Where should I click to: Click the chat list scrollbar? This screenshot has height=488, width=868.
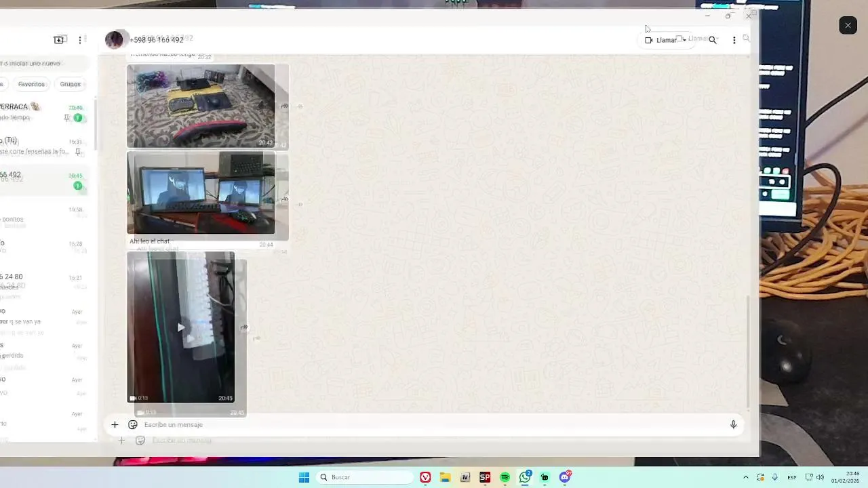[96, 125]
